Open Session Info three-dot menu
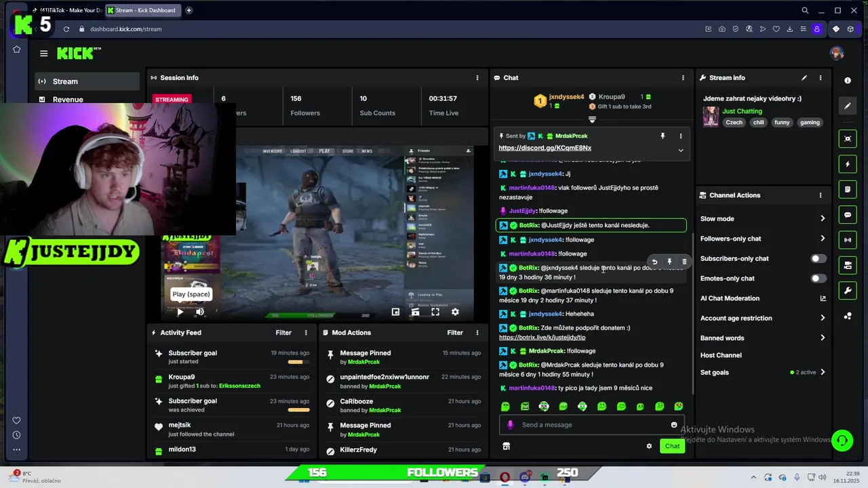This screenshot has height=488, width=868. [477, 78]
